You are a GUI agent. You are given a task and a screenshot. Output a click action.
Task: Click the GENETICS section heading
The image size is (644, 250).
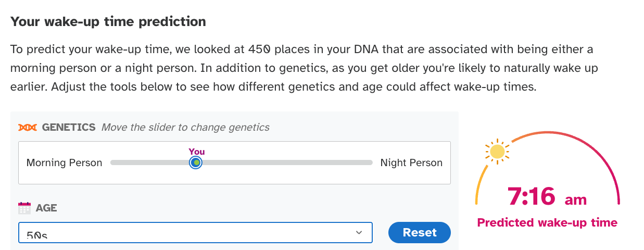[x=69, y=127]
